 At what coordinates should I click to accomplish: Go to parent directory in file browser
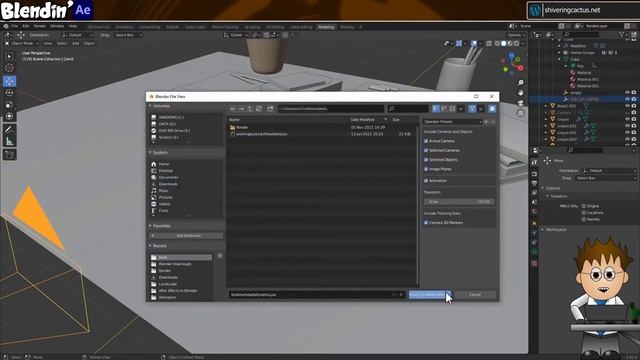coord(250,109)
